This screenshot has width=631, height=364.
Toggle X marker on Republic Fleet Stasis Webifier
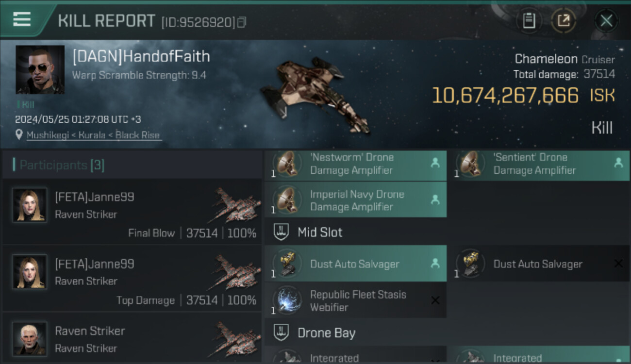tap(435, 300)
